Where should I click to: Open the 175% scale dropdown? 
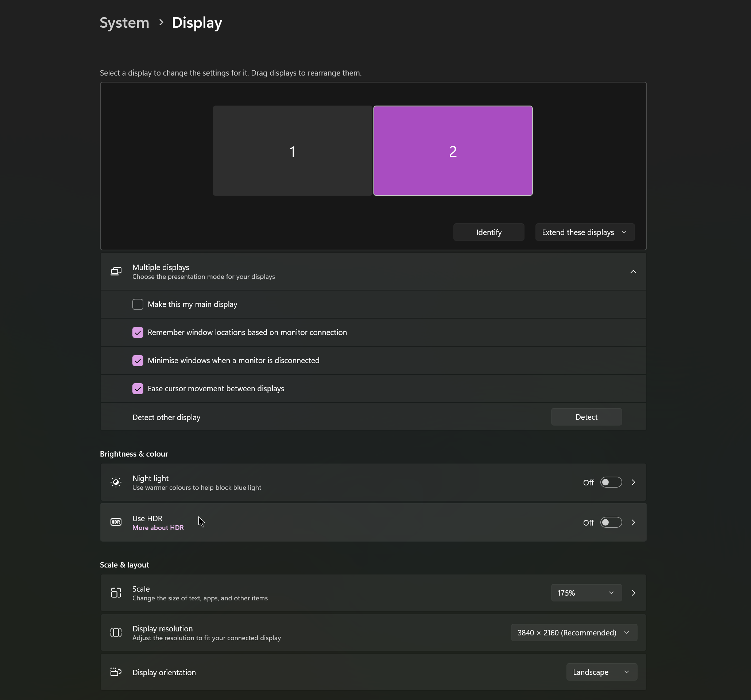click(586, 593)
